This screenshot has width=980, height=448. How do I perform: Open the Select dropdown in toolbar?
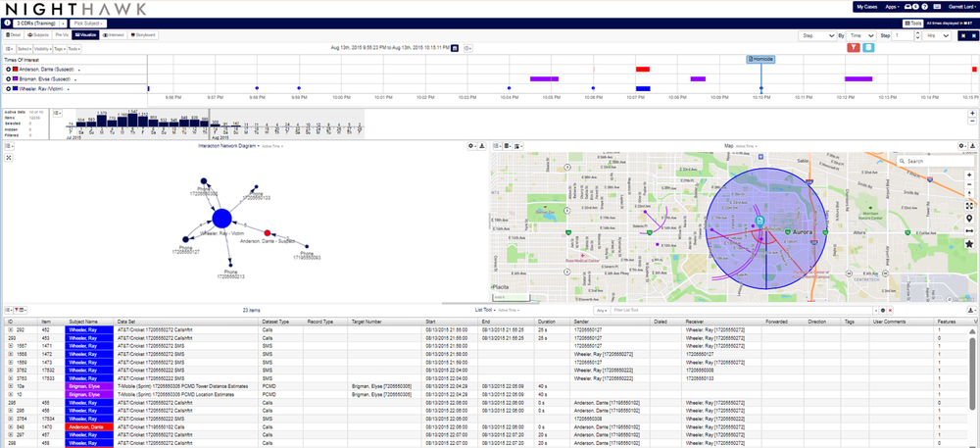24,48
